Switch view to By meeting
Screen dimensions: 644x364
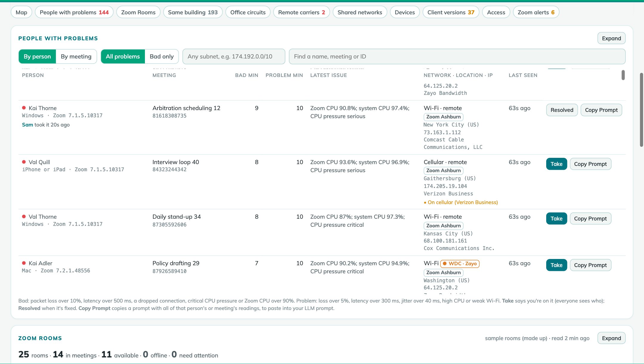click(x=76, y=56)
